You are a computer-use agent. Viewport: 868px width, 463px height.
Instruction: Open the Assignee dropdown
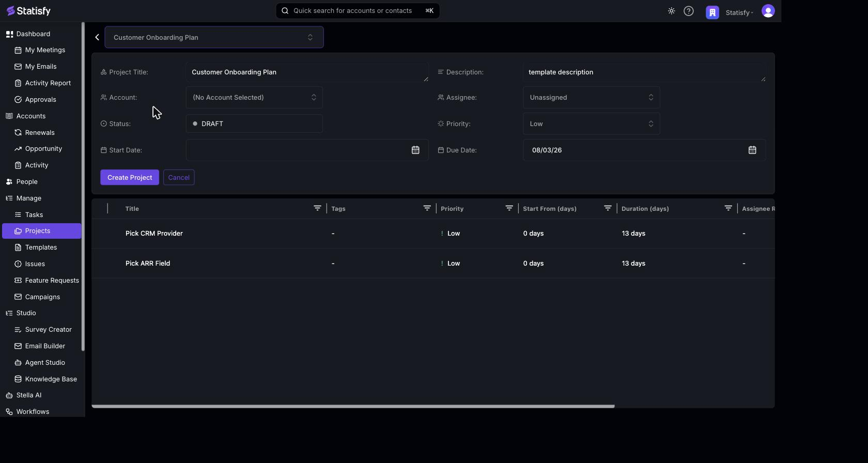(592, 98)
